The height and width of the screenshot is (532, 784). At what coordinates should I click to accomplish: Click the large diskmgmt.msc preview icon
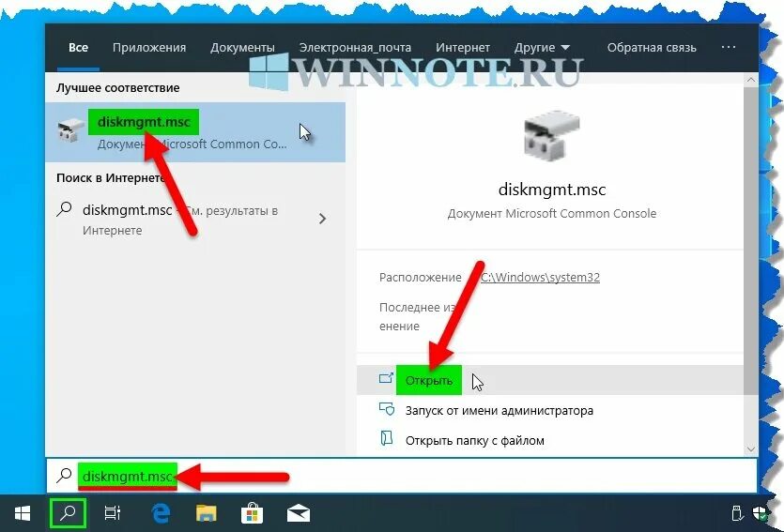[x=551, y=137]
